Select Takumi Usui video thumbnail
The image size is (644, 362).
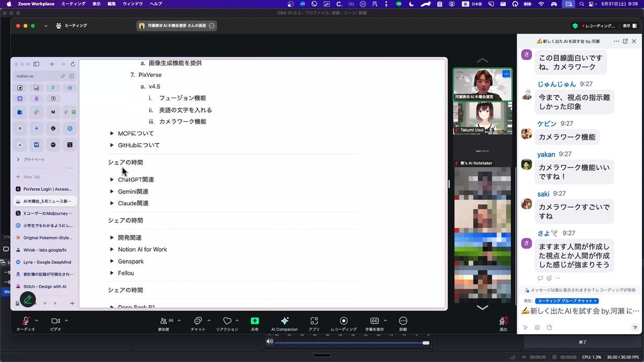click(x=482, y=117)
